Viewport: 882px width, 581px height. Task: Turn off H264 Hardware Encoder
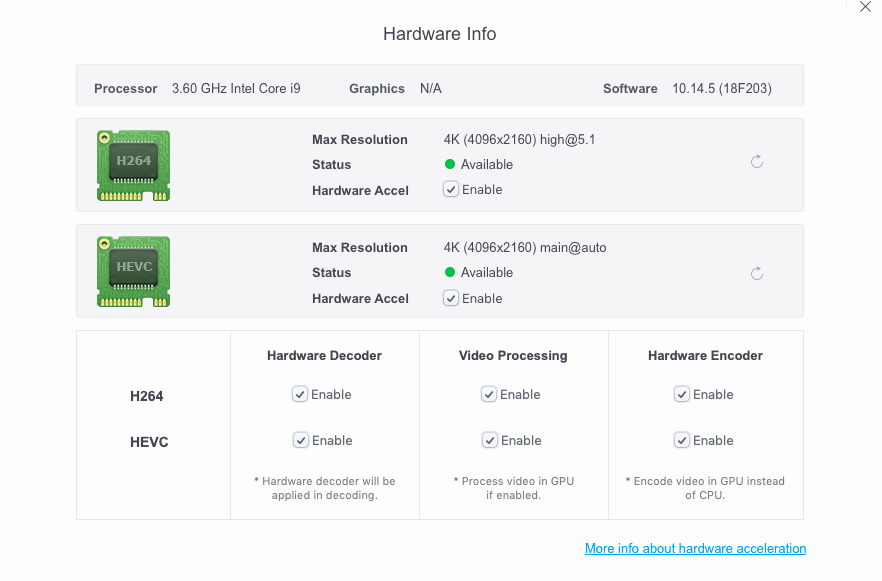pyautogui.click(x=682, y=394)
